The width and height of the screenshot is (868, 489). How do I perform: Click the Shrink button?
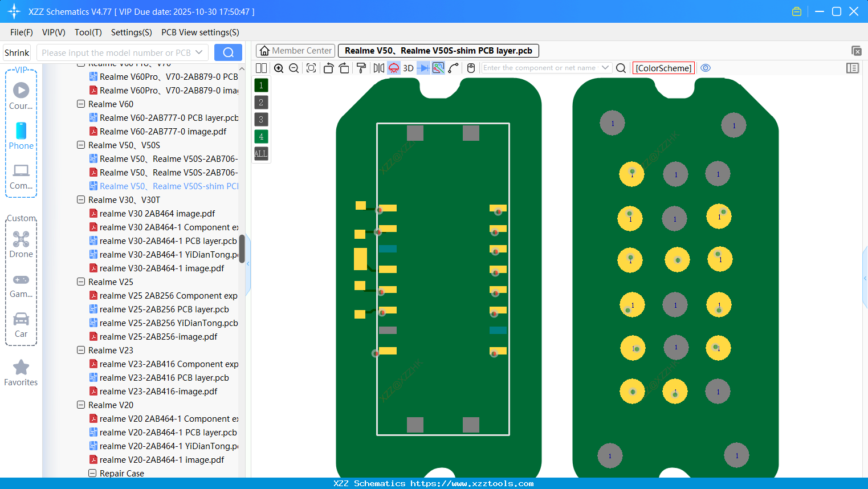pyautogui.click(x=17, y=53)
